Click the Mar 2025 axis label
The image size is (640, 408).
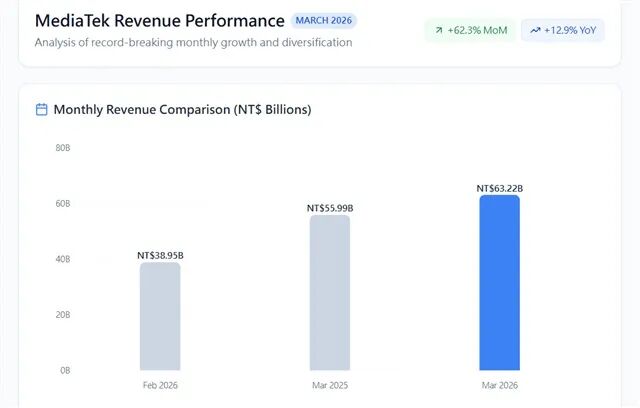click(x=330, y=385)
